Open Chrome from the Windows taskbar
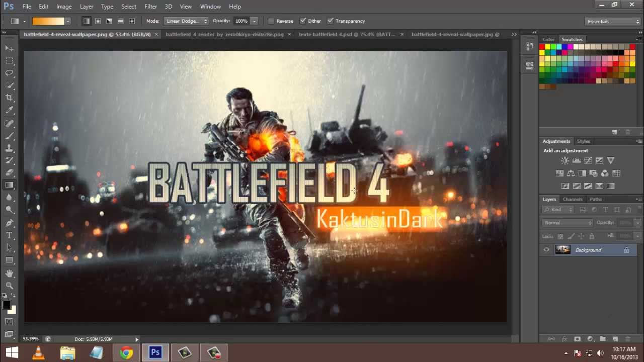The height and width of the screenshot is (362, 644). [126, 353]
